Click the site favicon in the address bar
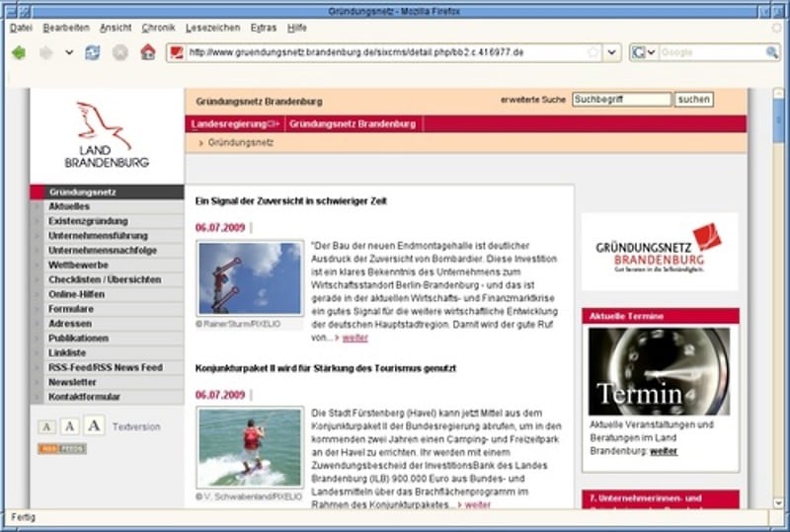 click(x=177, y=52)
